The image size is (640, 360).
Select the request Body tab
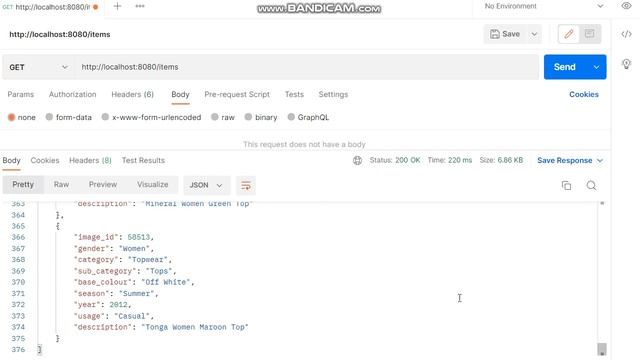pos(180,94)
